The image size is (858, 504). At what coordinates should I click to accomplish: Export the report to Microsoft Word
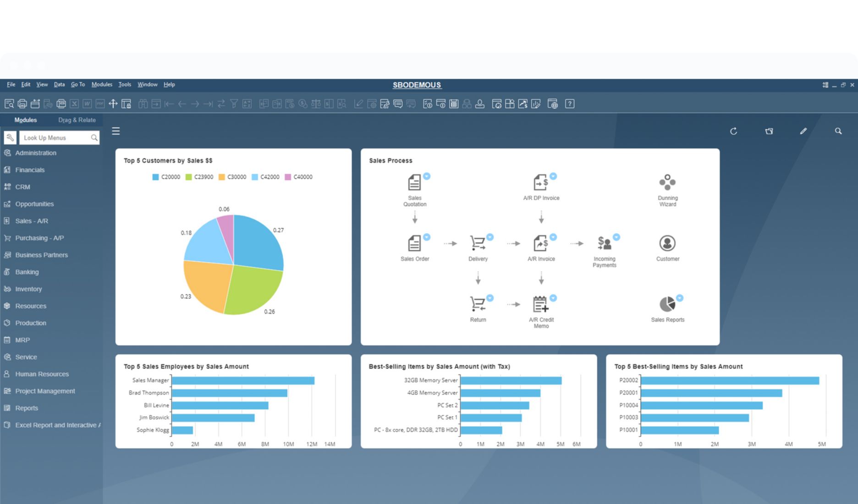coord(87,104)
